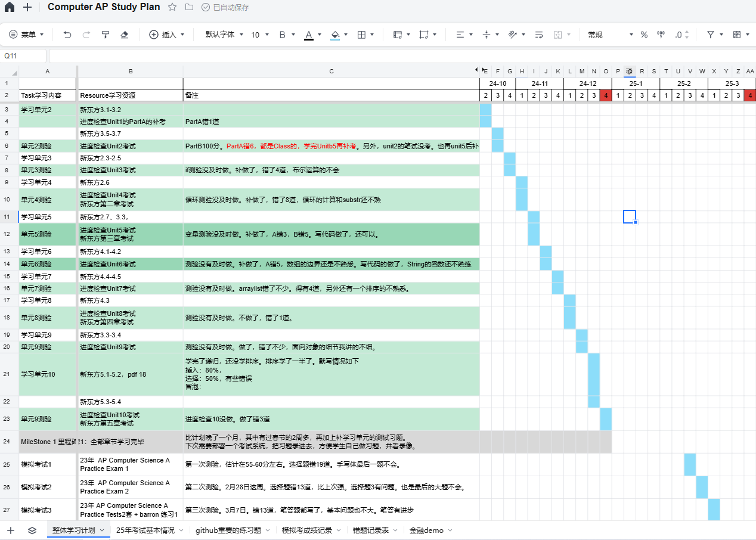Open the filter tool

711,35
